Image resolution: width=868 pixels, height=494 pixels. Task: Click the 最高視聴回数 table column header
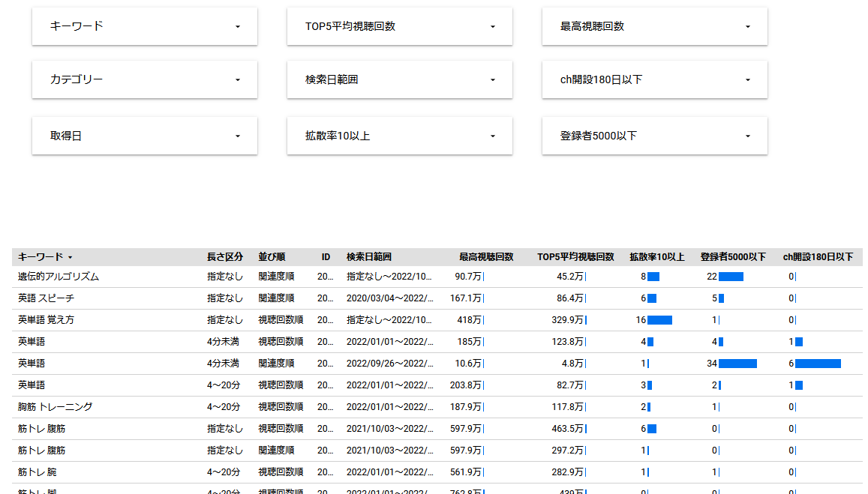tap(486, 257)
